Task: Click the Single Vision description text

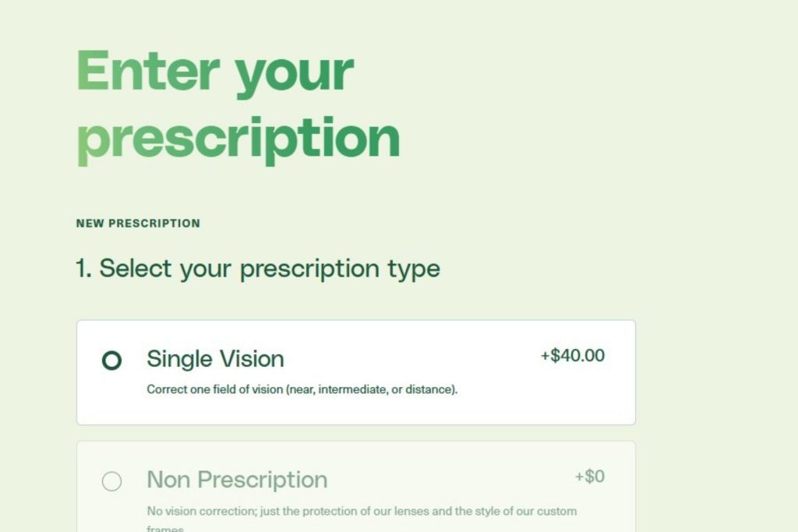Action: pyautogui.click(x=302, y=389)
